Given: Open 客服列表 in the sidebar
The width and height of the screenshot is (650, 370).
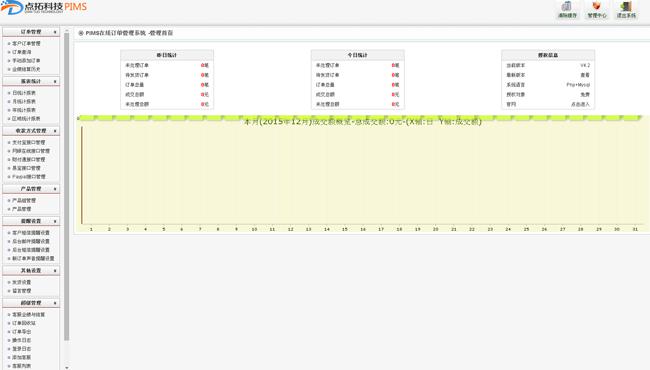Looking at the screenshot, I should click(22, 366).
